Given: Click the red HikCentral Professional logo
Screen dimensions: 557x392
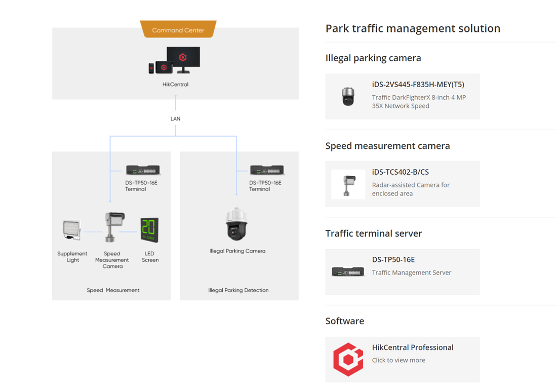Looking at the screenshot, I should [348, 359].
